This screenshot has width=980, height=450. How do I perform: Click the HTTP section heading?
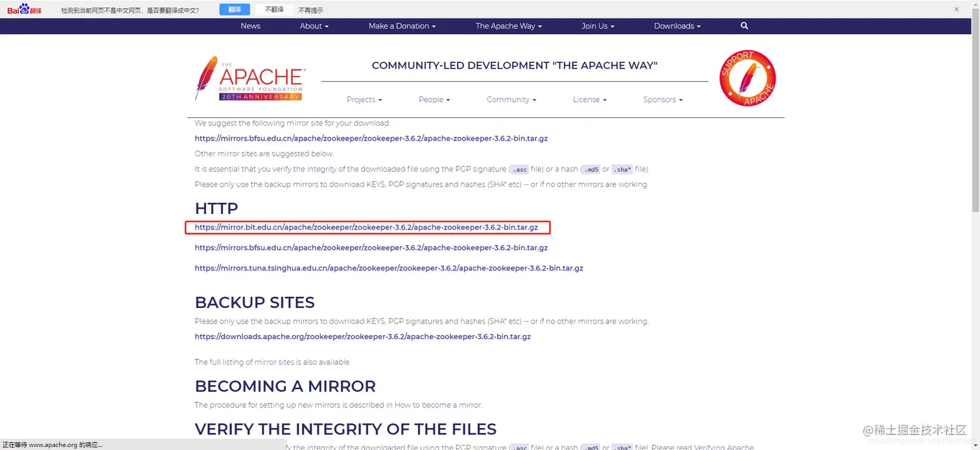pos(216,208)
